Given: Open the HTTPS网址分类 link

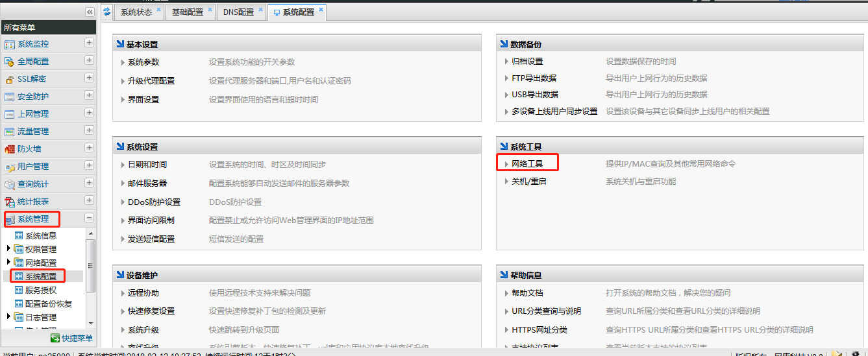Looking at the screenshot, I should [x=539, y=330].
